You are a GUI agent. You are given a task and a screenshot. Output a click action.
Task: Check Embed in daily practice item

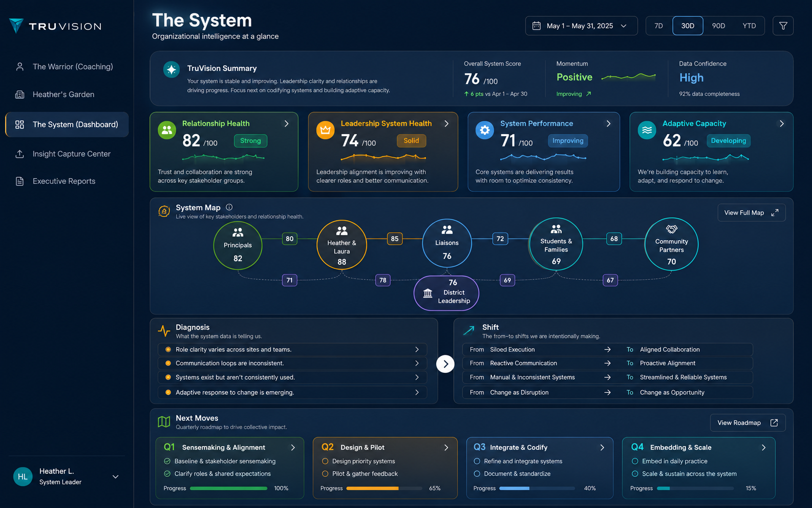[x=635, y=461]
